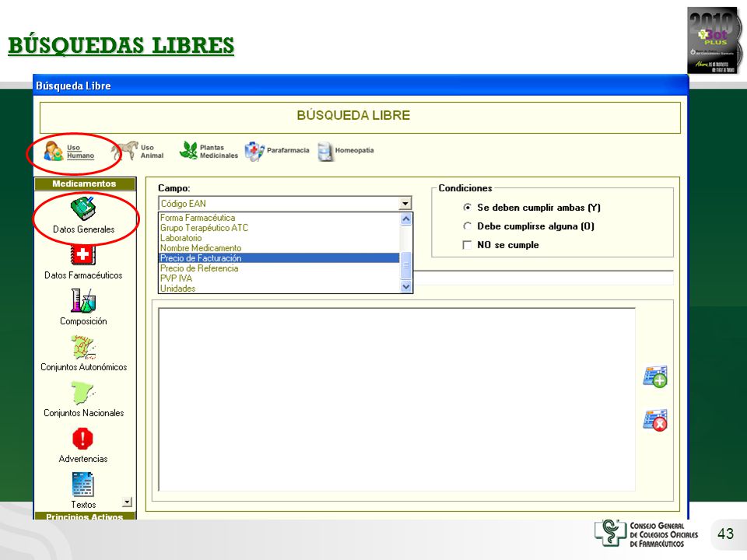Check the 'NO se cumple' checkbox
Viewport: 747px width, 560px height.
click(x=467, y=245)
